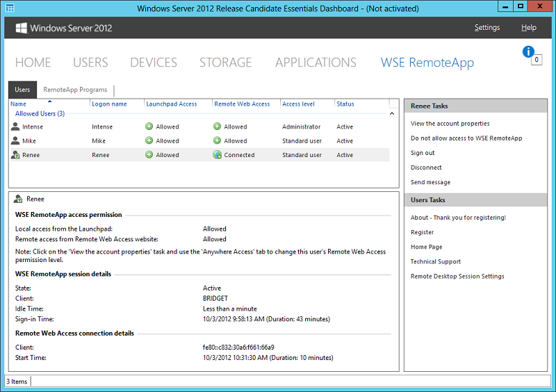Open the DEVICES section

[154, 63]
